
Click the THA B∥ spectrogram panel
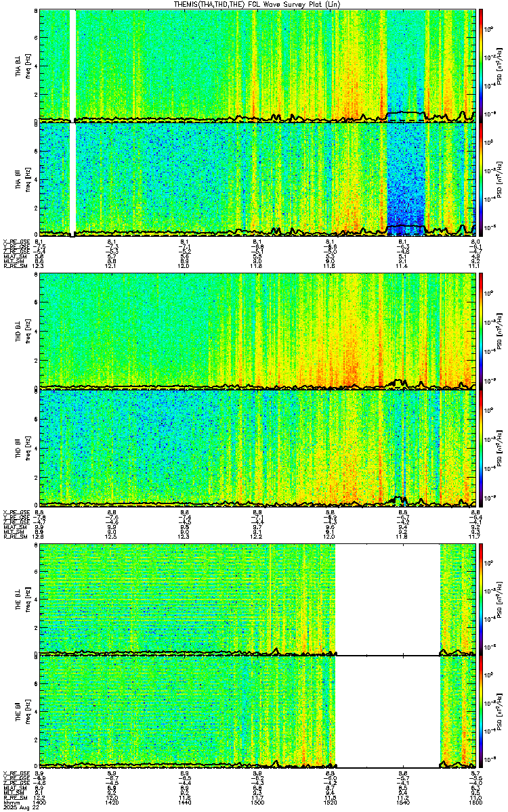tap(257, 179)
